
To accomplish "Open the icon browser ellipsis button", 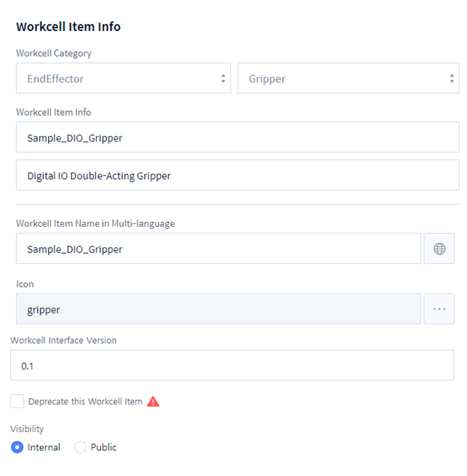I will (x=439, y=309).
